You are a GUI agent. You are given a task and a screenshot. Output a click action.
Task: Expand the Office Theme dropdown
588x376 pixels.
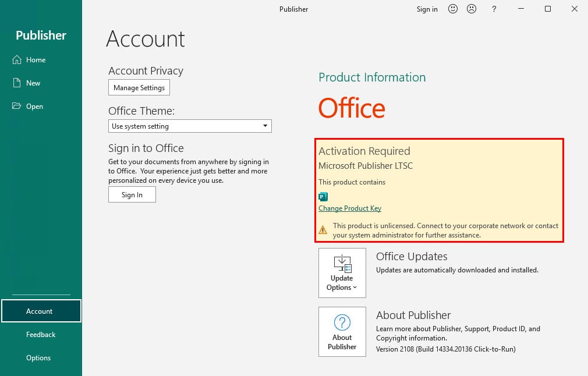[190, 126]
